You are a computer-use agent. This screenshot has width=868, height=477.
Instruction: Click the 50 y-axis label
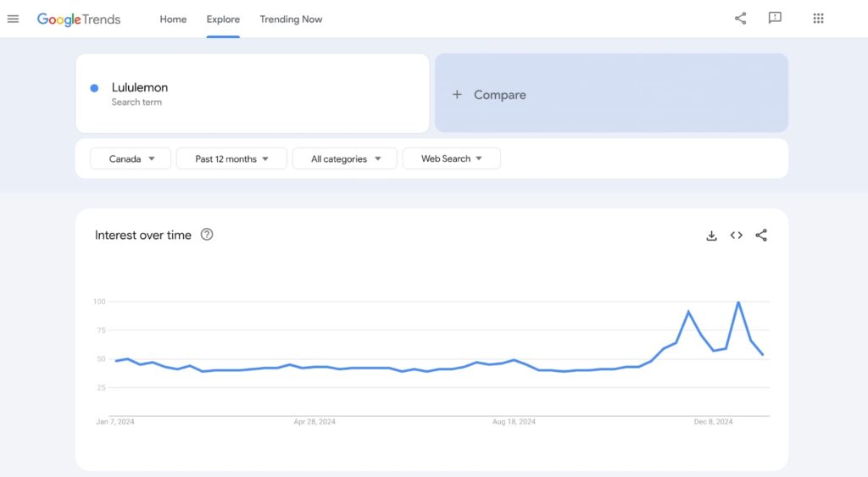[102, 359]
